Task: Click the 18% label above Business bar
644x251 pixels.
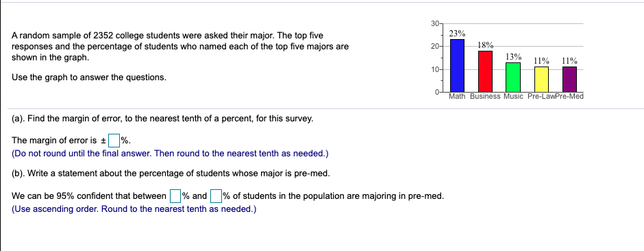Action: click(486, 45)
